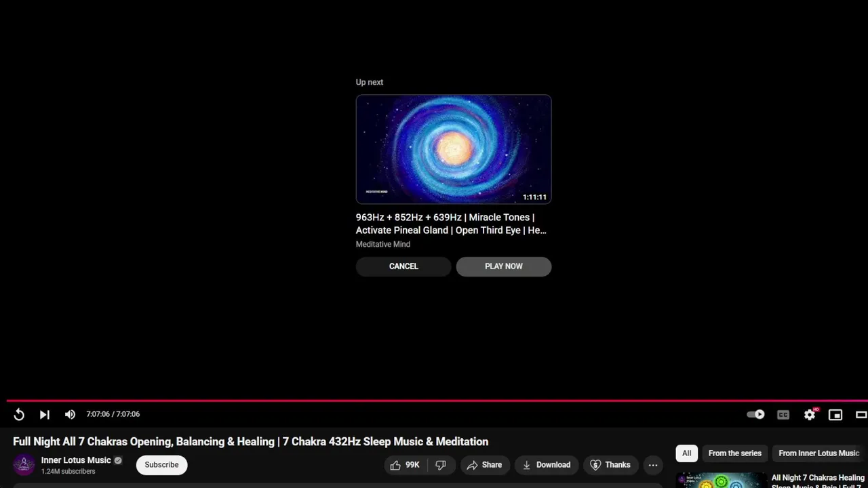Skip to the next video

click(x=44, y=414)
